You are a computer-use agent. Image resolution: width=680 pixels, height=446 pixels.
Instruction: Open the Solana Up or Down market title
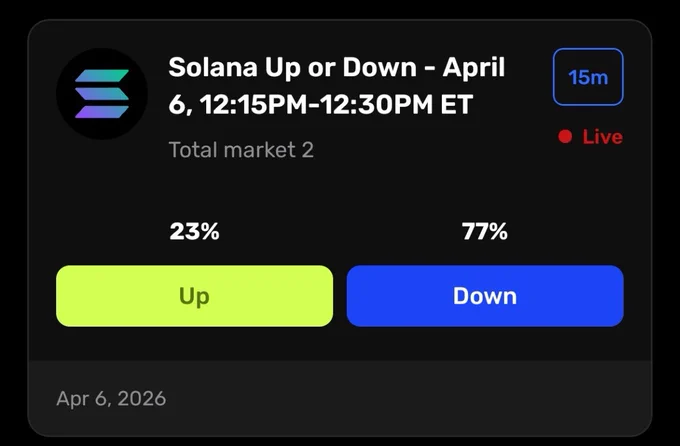pyautogui.click(x=337, y=85)
